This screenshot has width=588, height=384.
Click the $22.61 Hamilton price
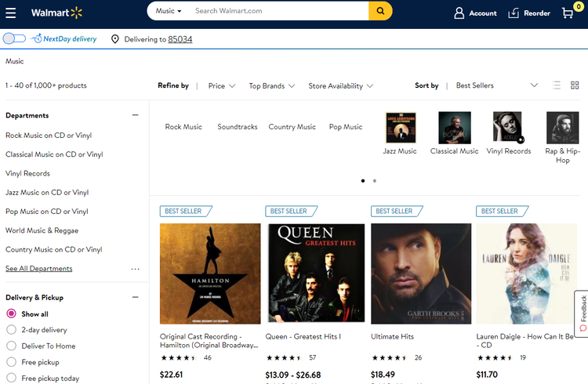click(172, 375)
